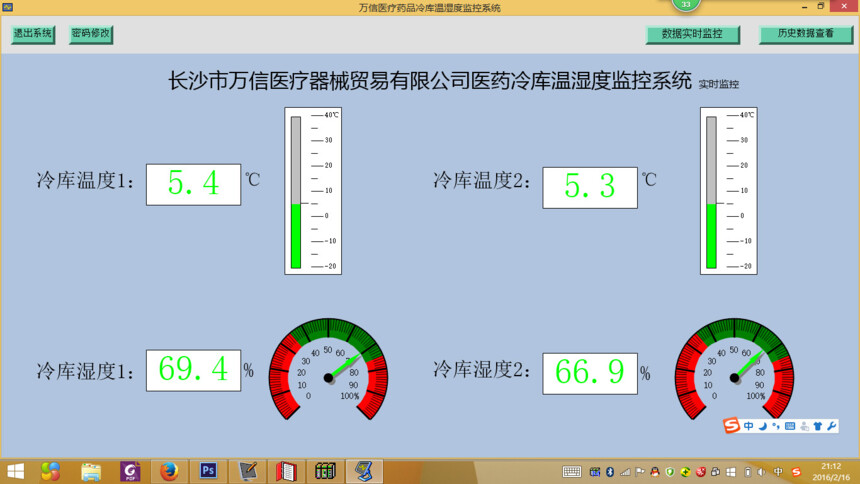Image resolution: width=860 pixels, height=484 pixels.
Task: Click the 冷库温度2 value field 5.3
Action: [590, 188]
